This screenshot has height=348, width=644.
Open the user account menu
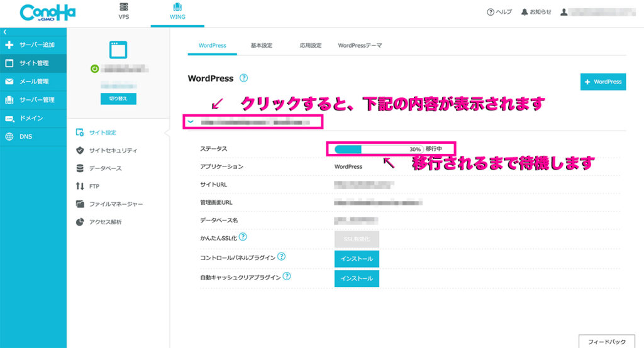tap(598, 12)
